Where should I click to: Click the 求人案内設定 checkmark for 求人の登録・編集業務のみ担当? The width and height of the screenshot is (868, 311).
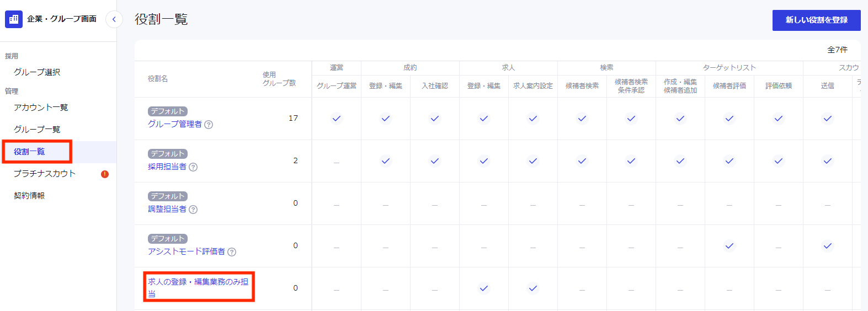click(x=533, y=288)
